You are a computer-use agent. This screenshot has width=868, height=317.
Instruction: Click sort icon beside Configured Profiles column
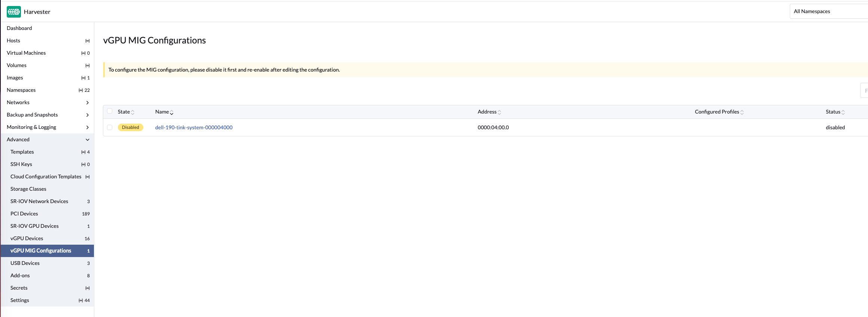coord(742,112)
